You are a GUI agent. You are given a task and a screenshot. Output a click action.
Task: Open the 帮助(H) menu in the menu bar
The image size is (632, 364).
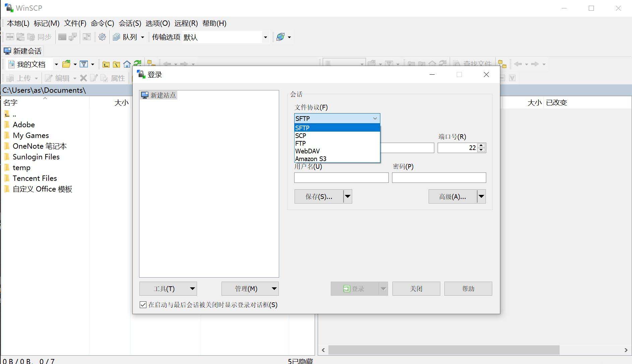coord(214,23)
